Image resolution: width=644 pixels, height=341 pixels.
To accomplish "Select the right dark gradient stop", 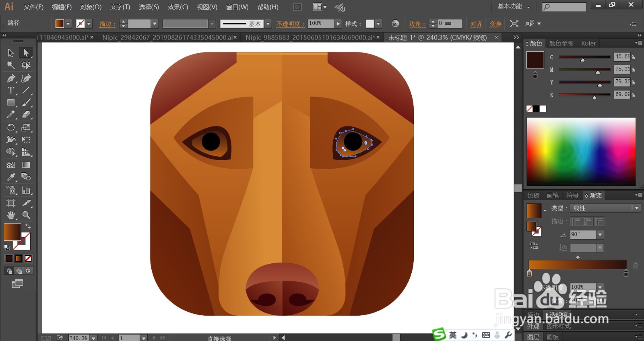I will pyautogui.click(x=626, y=273).
